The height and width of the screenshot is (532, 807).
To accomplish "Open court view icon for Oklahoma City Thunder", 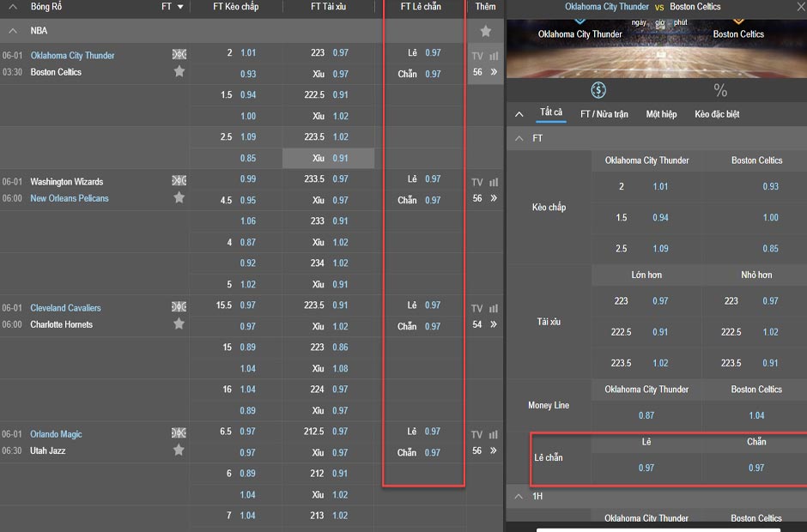I will (x=179, y=54).
